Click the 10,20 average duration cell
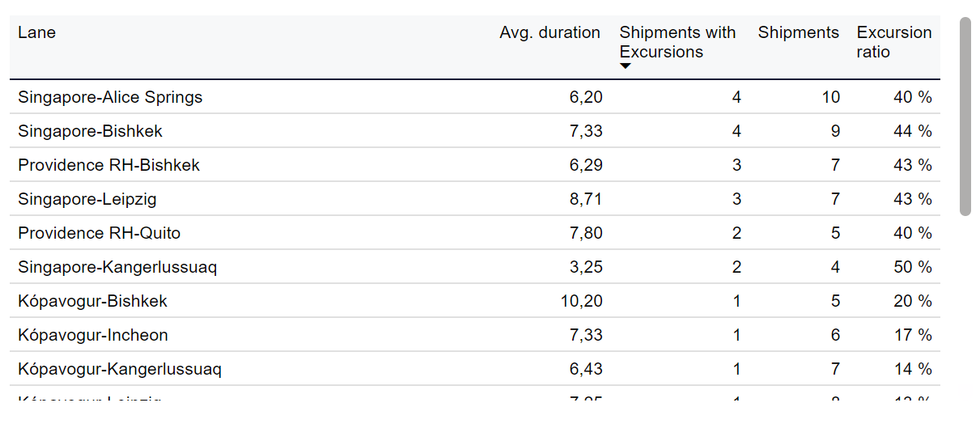 pos(581,301)
